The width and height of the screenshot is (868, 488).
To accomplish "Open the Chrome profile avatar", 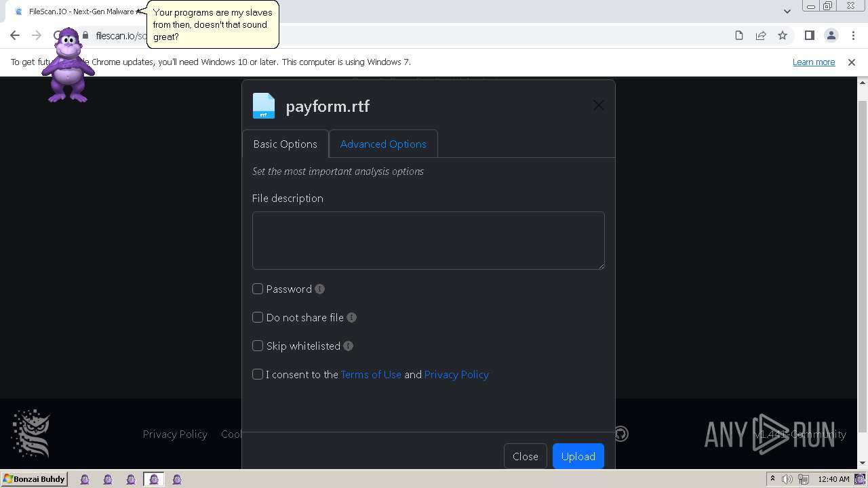I will tap(831, 35).
